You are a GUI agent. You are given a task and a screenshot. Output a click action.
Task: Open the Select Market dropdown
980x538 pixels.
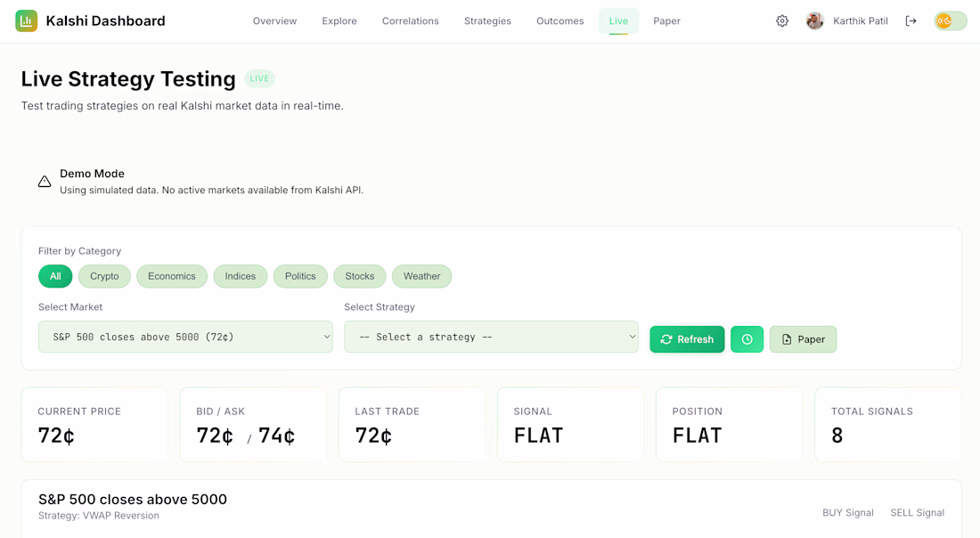[185, 337]
